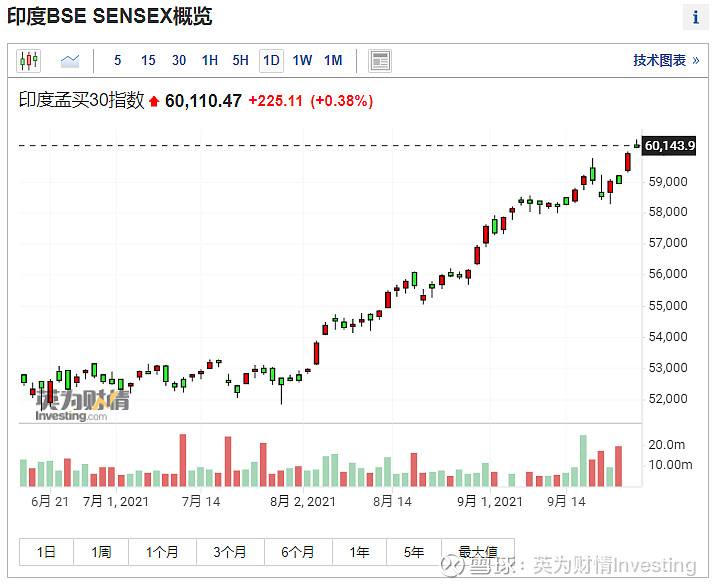Image resolution: width=717 pixels, height=587 pixels.
Task: Click the red up-arrow beside the index name
Action: (154, 101)
